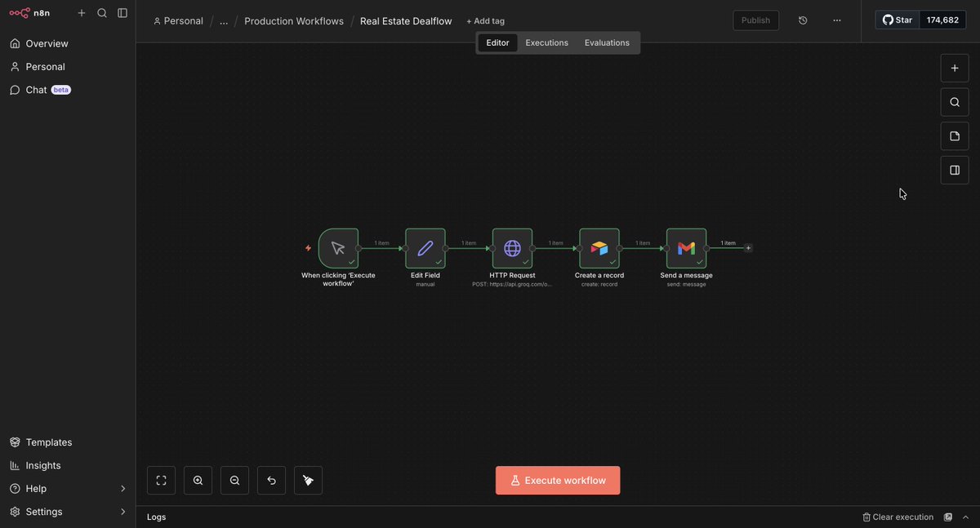Click the 174,682 star count

coord(942,20)
